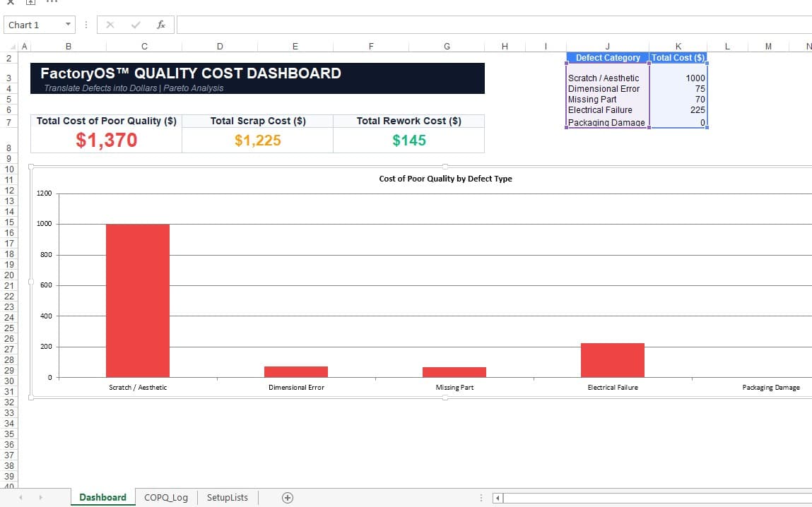Select column D header
This screenshot has height=507, width=812.
point(220,47)
